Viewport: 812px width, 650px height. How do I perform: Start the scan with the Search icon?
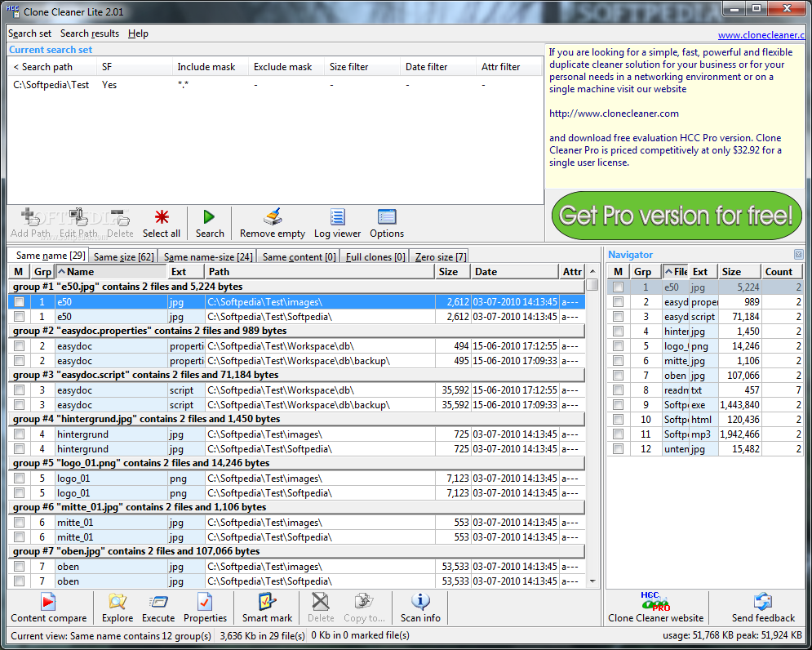210,217
